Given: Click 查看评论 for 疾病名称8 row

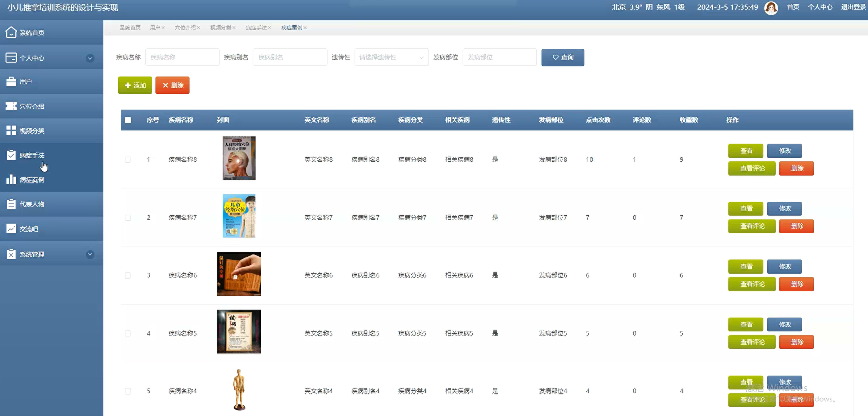Looking at the screenshot, I should point(752,168).
